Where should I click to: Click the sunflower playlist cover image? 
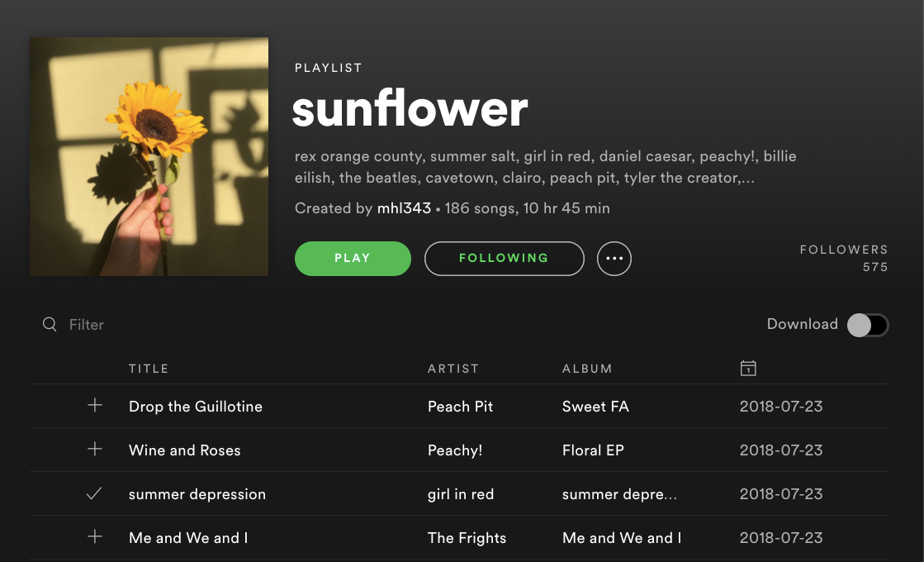click(149, 155)
